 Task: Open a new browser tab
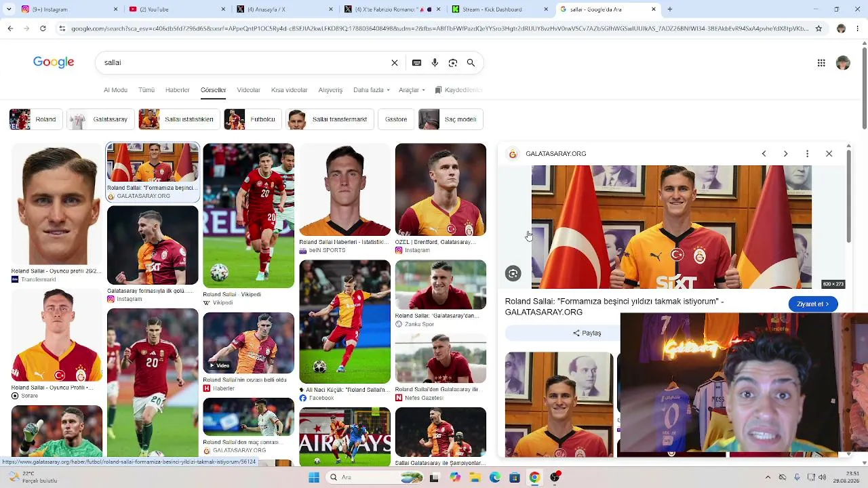[x=670, y=9]
